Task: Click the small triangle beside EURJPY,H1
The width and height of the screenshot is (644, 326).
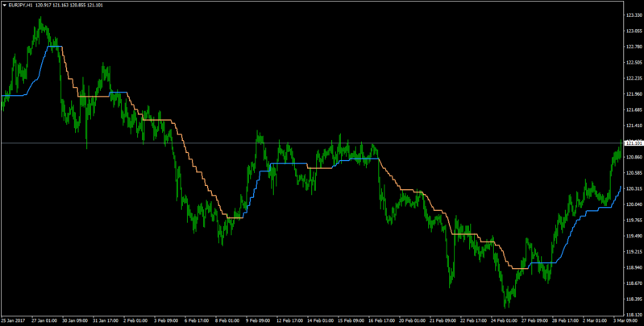Action: click(x=5, y=6)
